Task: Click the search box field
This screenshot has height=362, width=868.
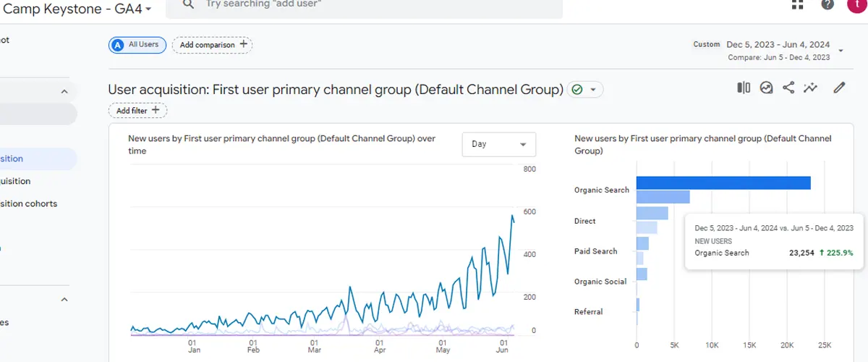Action: [x=365, y=7]
